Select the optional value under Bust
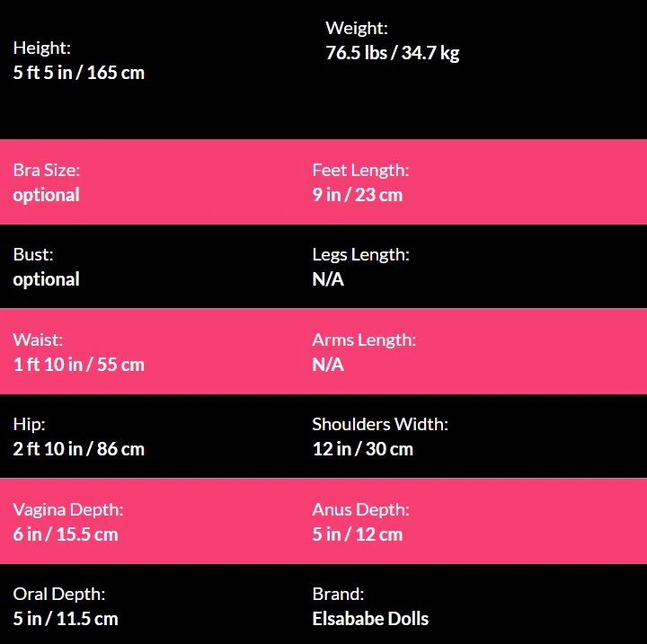647x644 pixels. tap(47, 279)
